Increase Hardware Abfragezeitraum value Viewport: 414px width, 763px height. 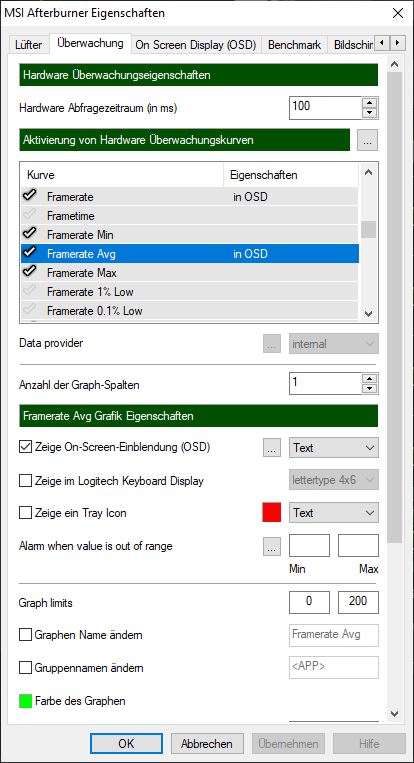point(371,102)
